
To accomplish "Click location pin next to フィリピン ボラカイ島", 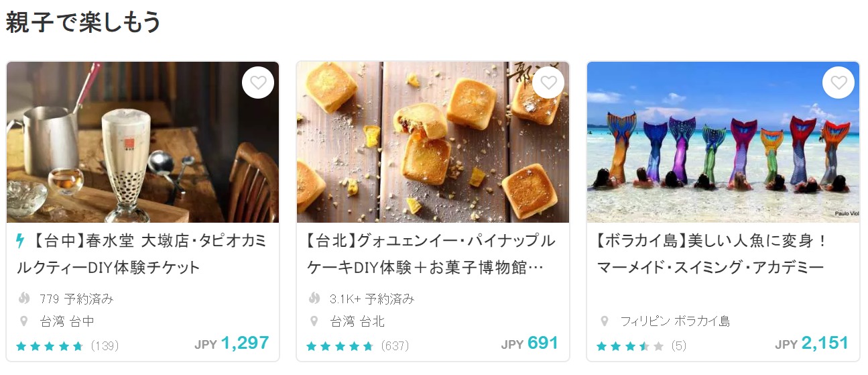I will [x=605, y=321].
